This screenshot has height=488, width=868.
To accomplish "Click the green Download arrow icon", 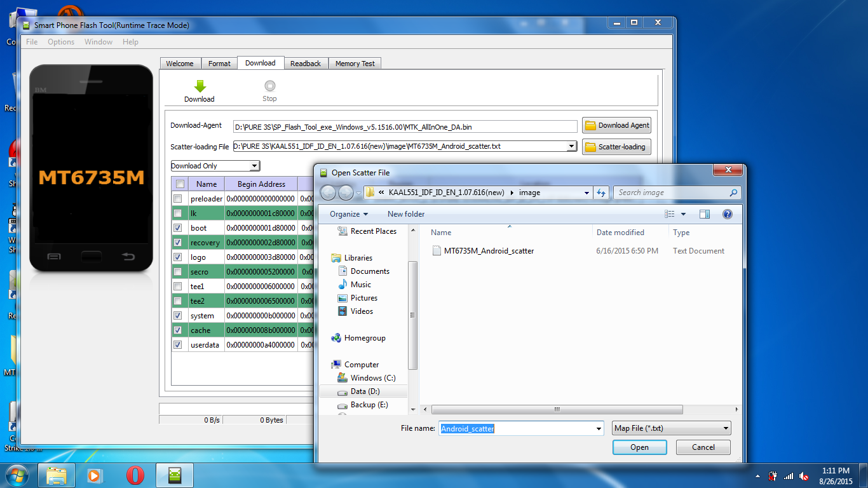I will point(200,86).
